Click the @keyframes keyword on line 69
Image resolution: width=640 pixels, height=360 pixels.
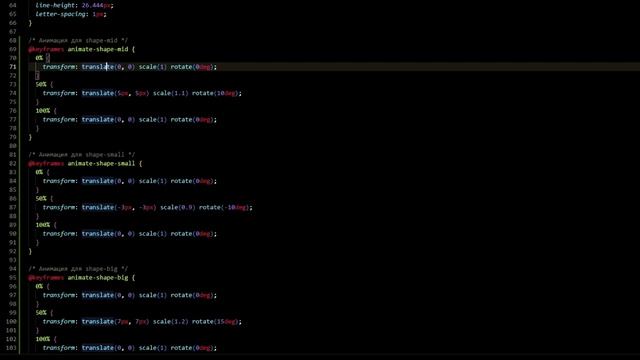tap(46, 49)
